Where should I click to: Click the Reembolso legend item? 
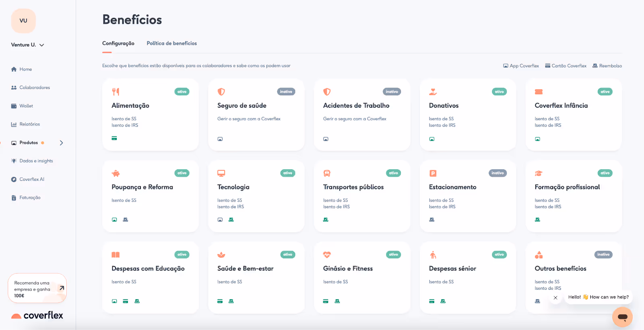(x=607, y=66)
